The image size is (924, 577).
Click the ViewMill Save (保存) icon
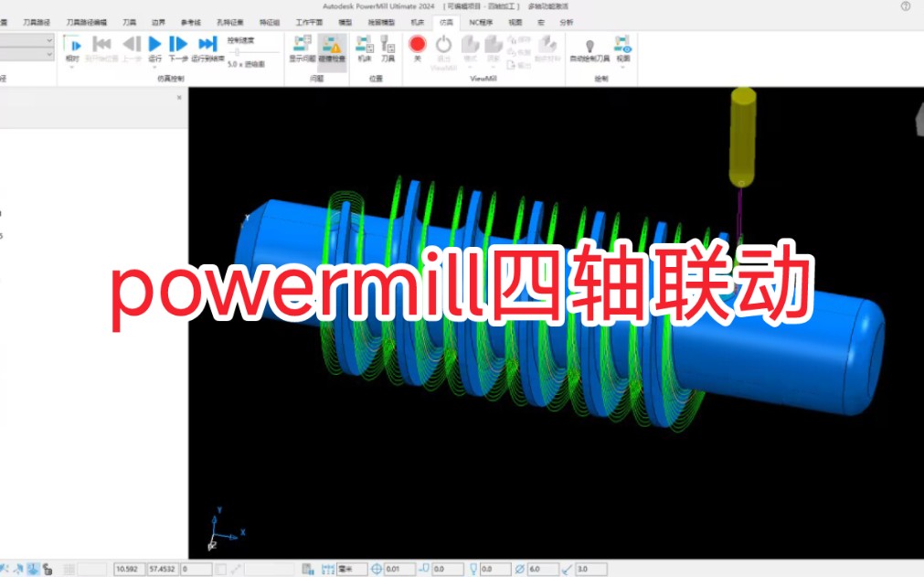(x=519, y=39)
